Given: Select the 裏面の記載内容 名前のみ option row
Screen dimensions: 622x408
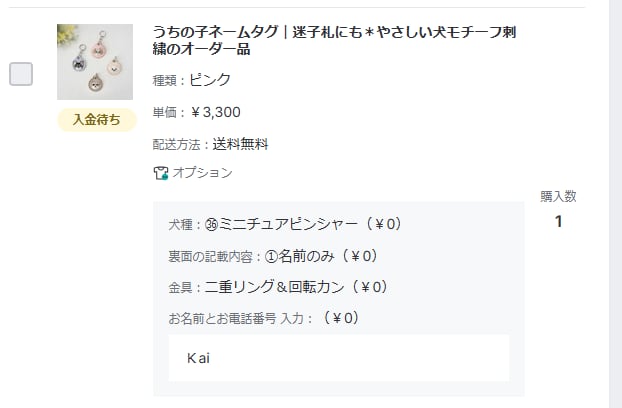Looking at the screenshot, I should tap(272, 256).
